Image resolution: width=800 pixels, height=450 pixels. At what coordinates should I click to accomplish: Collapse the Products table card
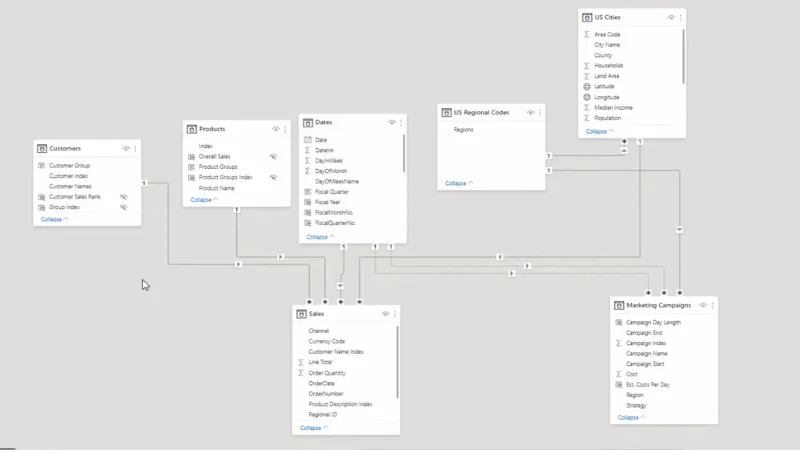[204, 200]
